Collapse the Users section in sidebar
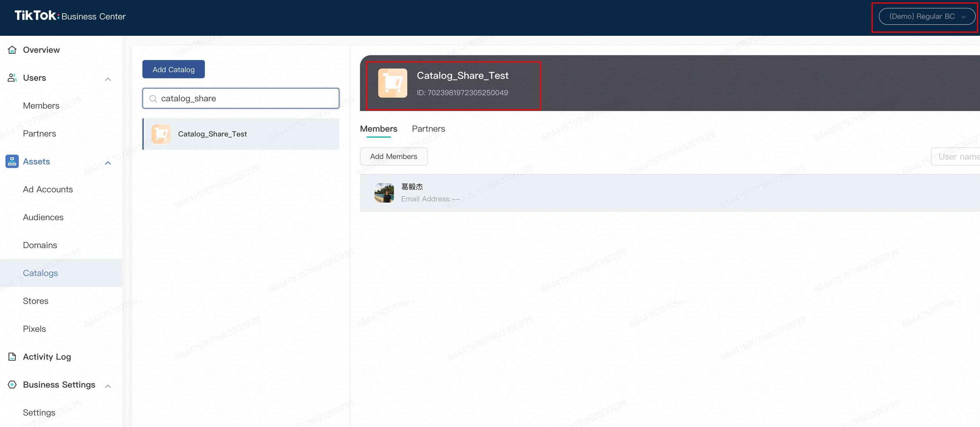Image resolution: width=980 pixels, height=427 pixels. tap(108, 79)
